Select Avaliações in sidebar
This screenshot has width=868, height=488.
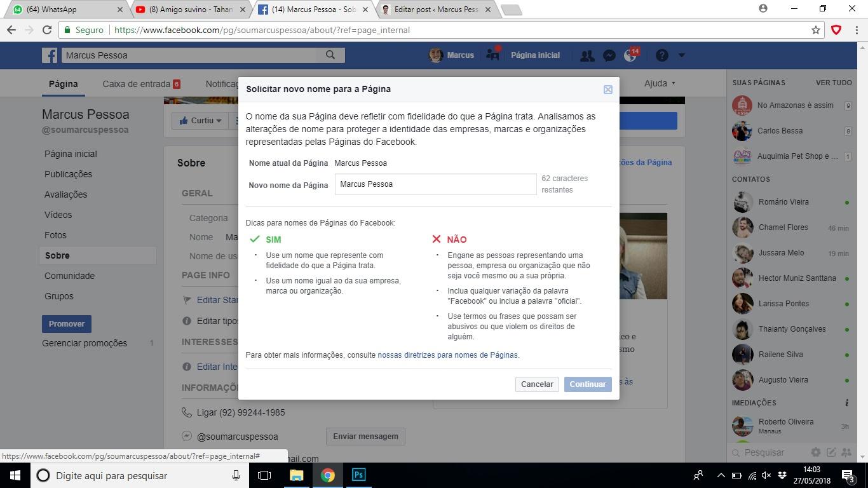pos(65,194)
